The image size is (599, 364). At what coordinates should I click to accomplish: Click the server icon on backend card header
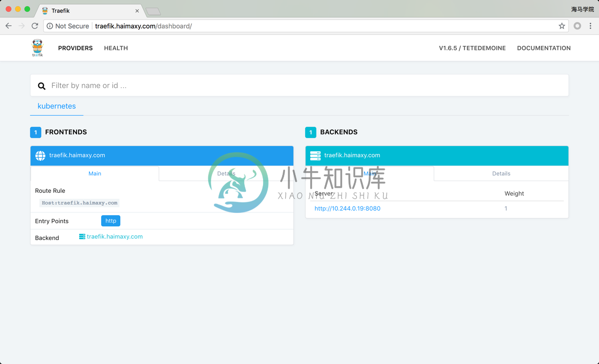(x=315, y=156)
